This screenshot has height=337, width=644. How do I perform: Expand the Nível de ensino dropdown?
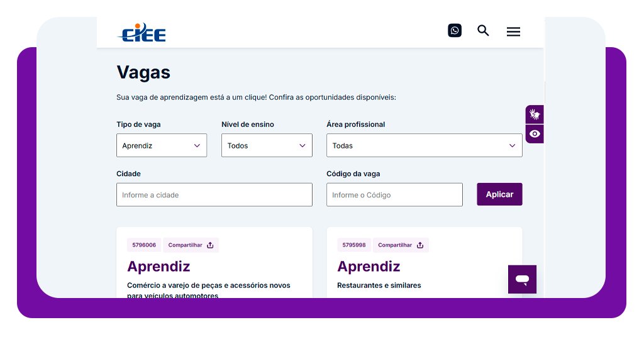(x=267, y=145)
